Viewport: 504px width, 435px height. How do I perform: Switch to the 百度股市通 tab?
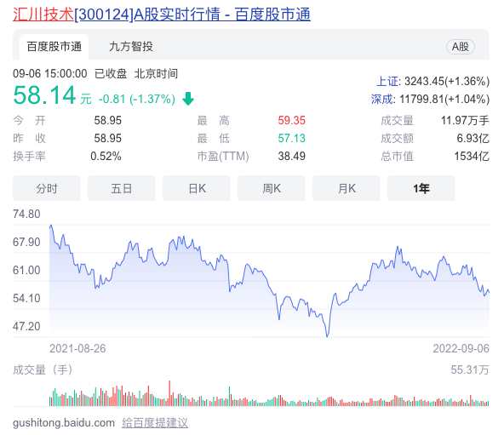(x=54, y=47)
